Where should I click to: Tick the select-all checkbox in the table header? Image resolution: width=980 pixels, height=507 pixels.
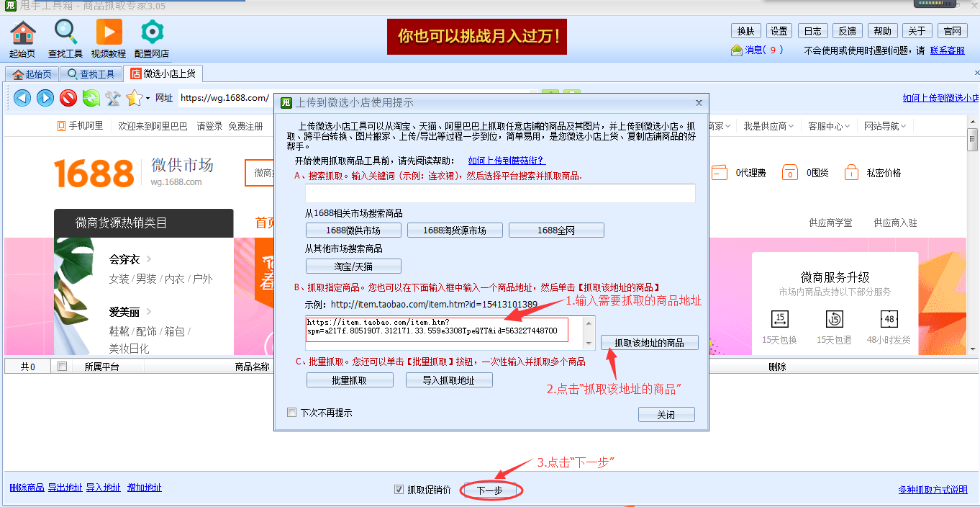click(x=62, y=367)
